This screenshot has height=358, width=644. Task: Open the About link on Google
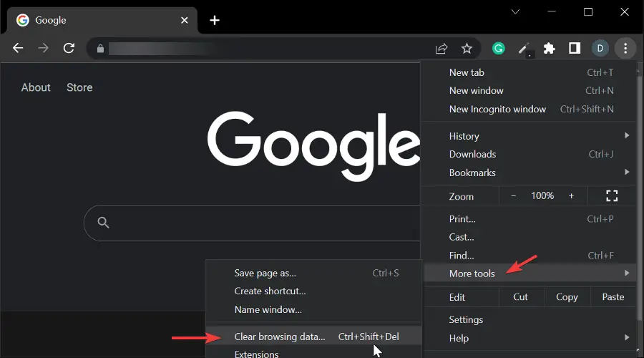pos(36,87)
